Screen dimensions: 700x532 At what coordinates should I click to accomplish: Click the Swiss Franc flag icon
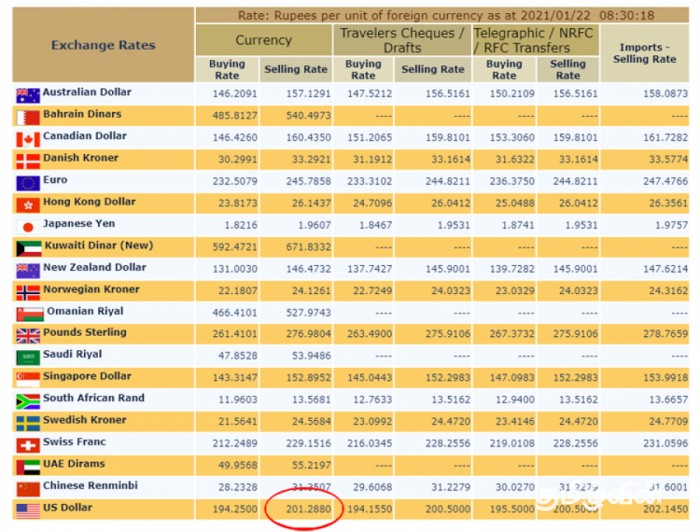click(x=27, y=445)
